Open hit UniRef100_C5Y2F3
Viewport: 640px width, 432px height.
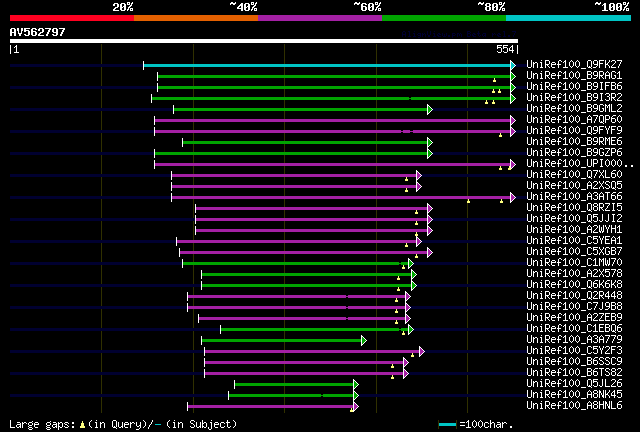point(574,351)
